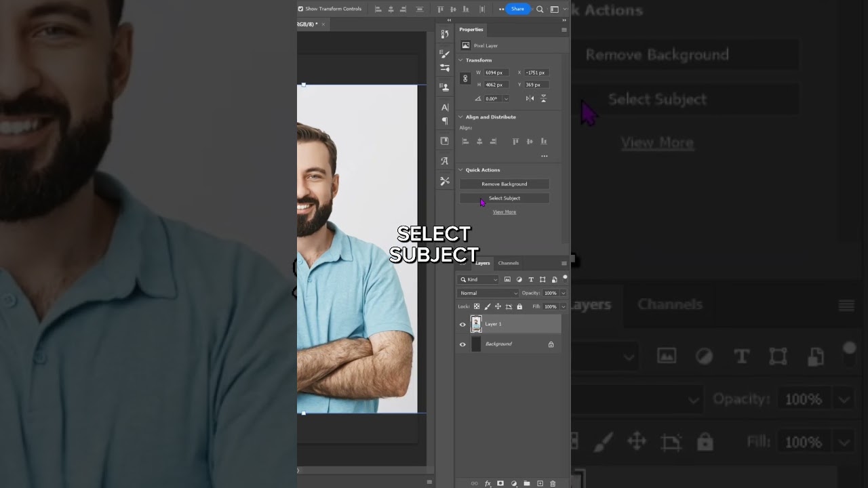868x488 pixels.
Task: Open the Kind layer filter dropdown
Action: 478,279
